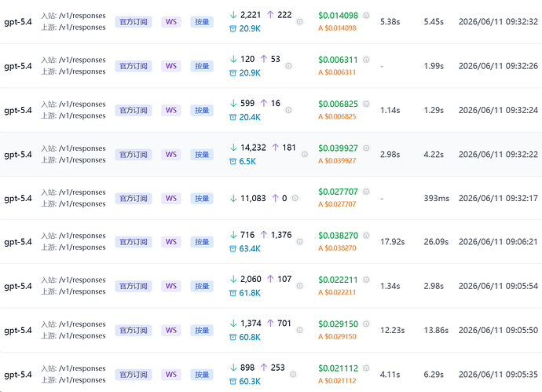
Task: Click cache icon next to 6.5K
Action: tap(233, 161)
